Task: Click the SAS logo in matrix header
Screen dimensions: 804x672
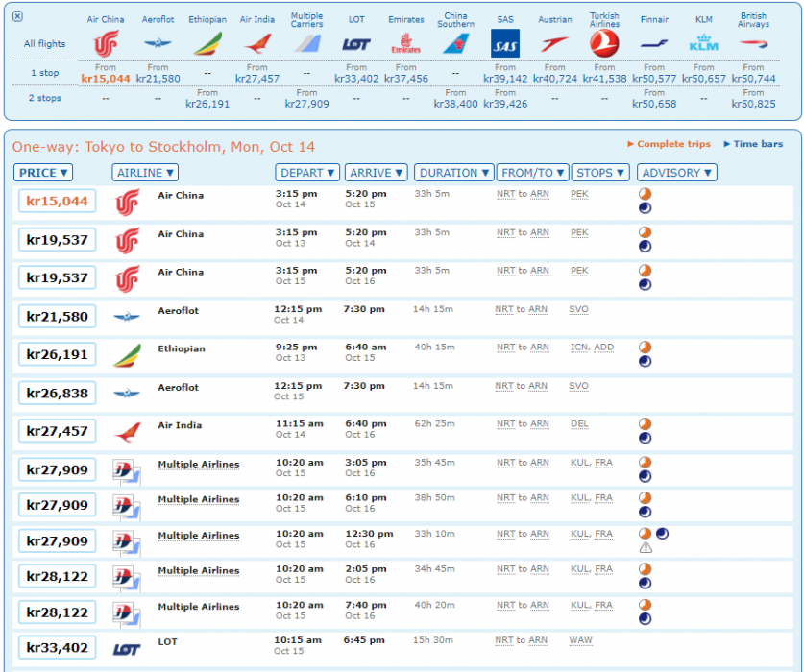Action: click(x=505, y=43)
